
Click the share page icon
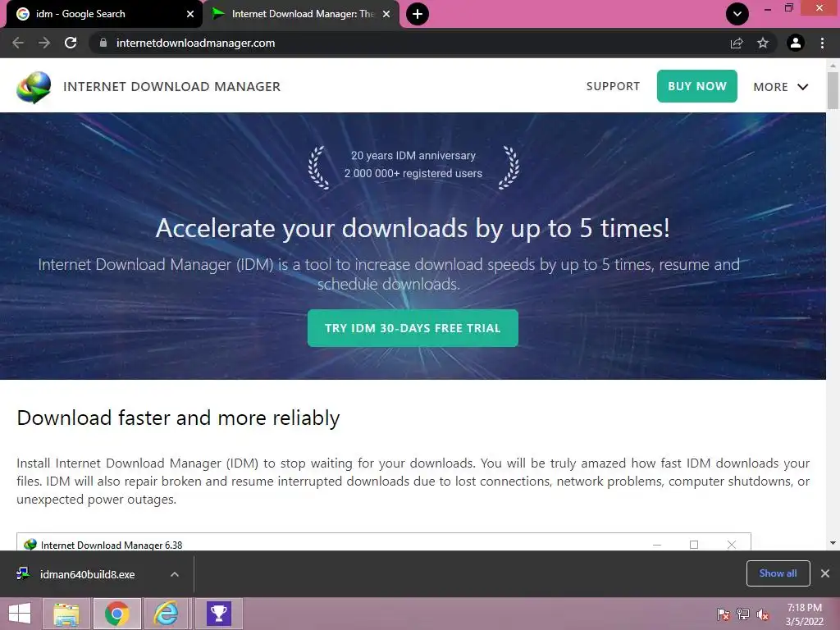point(737,43)
